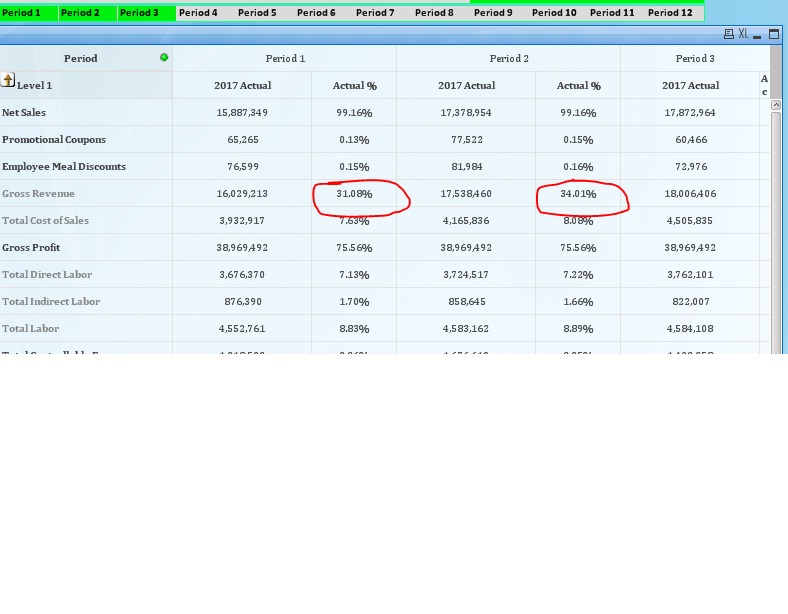The height and width of the screenshot is (614, 788).
Task: Click the 65,265 Promotional Coupons cell
Action: pos(242,139)
